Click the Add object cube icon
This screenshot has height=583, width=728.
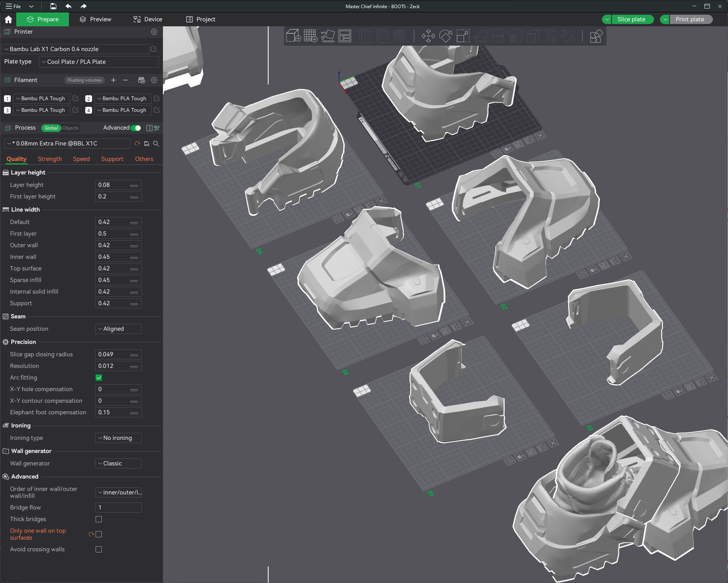pos(293,36)
